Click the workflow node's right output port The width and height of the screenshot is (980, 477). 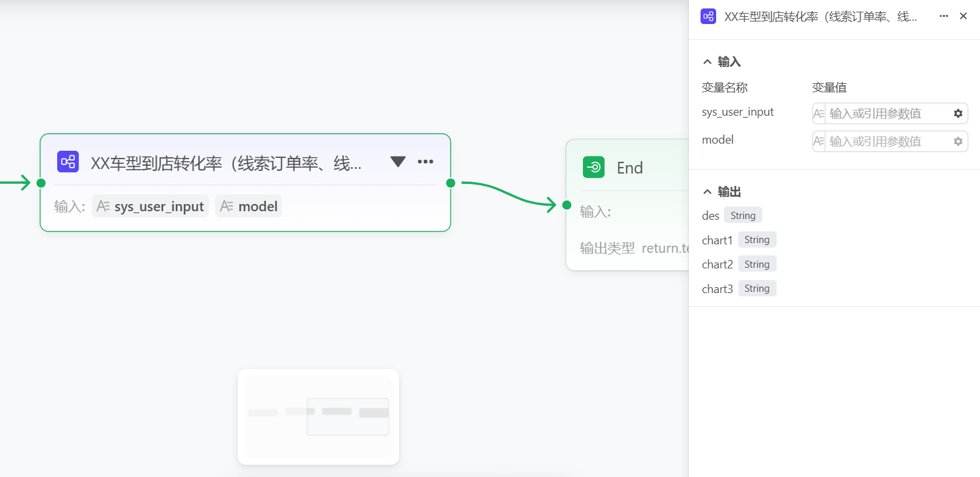point(450,183)
